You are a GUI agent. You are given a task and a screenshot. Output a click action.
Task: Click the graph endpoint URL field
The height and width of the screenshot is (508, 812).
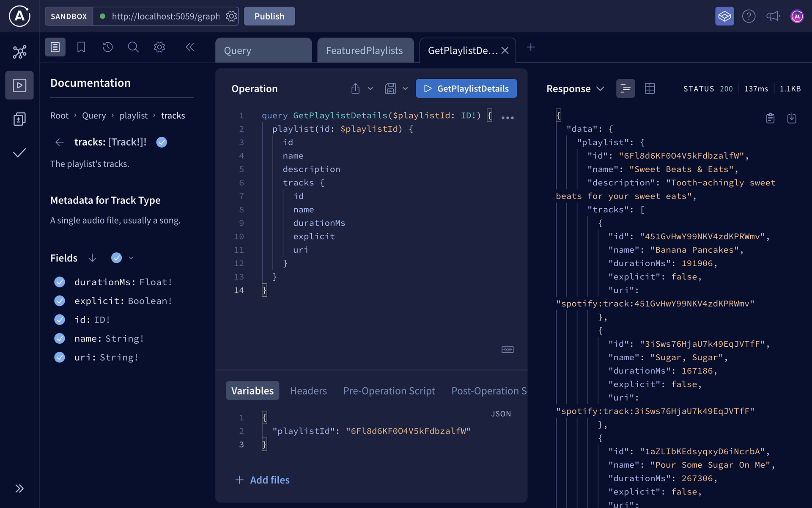pyautogui.click(x=165, y=16)
